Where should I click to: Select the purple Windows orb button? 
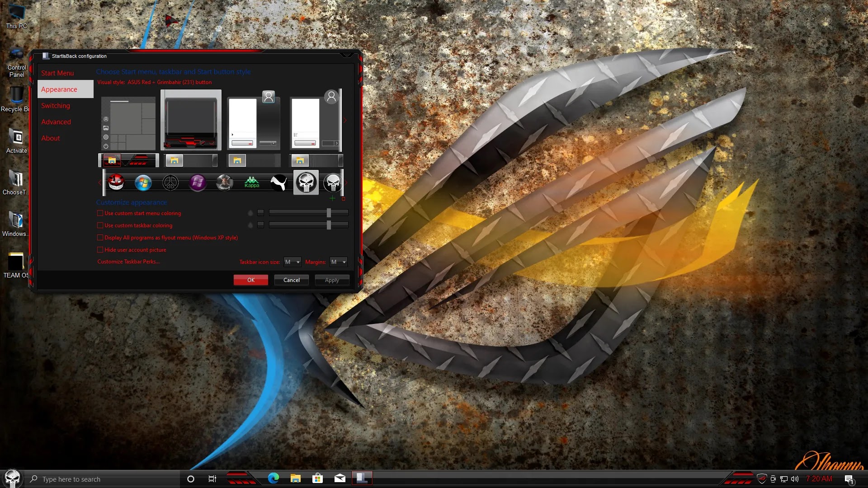[x=198, y=183]
